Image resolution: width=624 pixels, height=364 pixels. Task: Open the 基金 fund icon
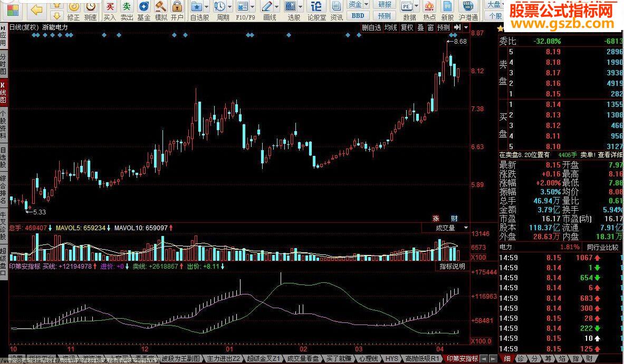tap(143, 6)
